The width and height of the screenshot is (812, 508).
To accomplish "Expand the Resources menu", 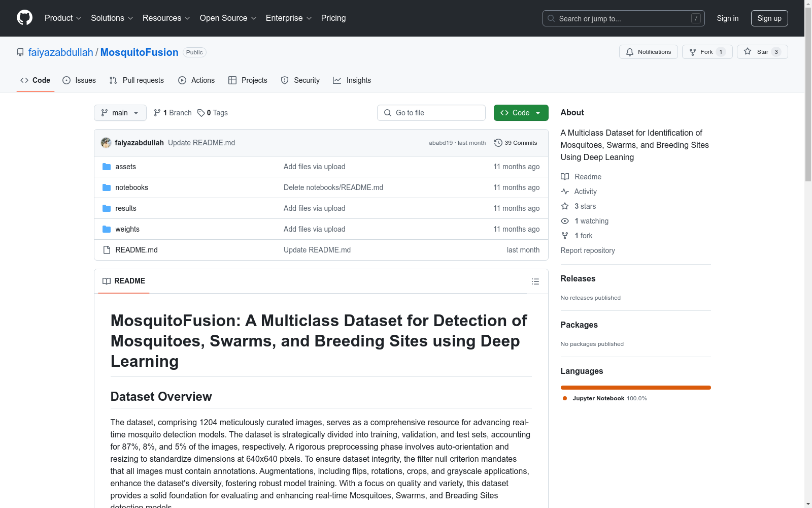I will [x=166, y=18].
